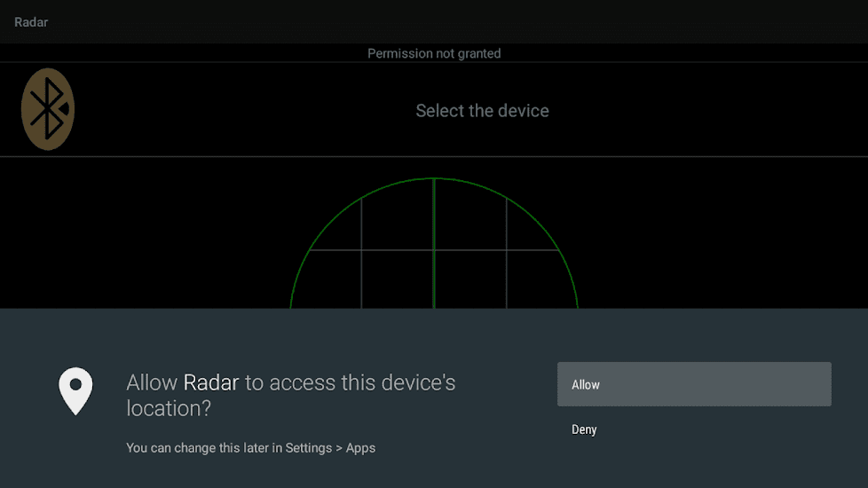Tap the 'Select the device' label
This screenshot has height=488, width=868.
pyautogui.click(x=482, y=111)
